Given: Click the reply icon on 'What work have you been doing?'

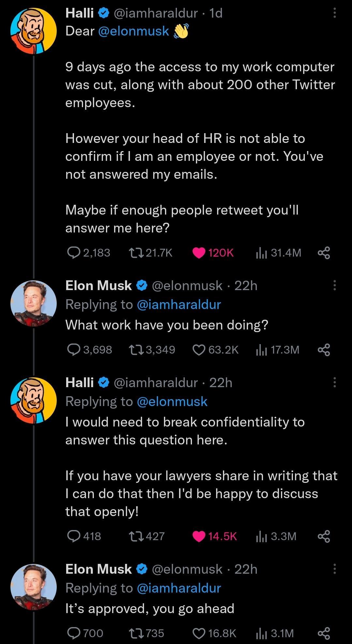Looking at the screenshot, I should coord(74,350).
